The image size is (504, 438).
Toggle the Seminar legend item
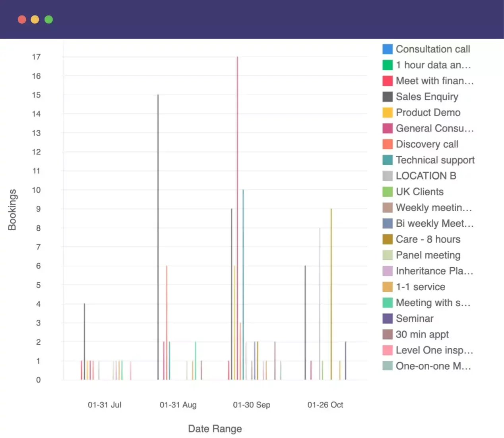414,318
